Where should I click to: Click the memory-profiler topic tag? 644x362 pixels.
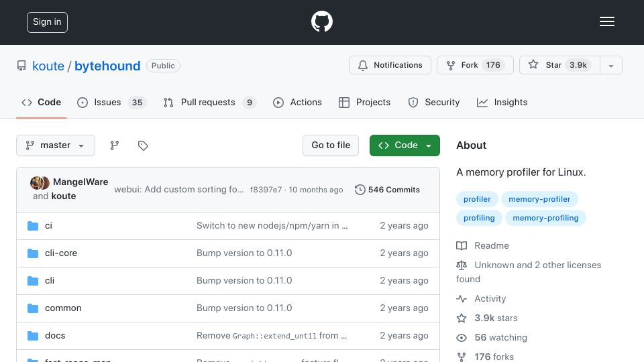coord(539,199)
